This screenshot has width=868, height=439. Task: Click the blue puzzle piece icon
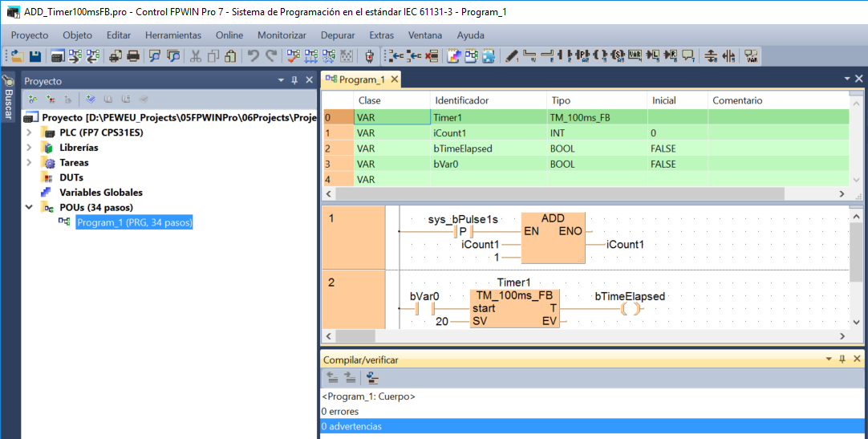coord(489,56)
